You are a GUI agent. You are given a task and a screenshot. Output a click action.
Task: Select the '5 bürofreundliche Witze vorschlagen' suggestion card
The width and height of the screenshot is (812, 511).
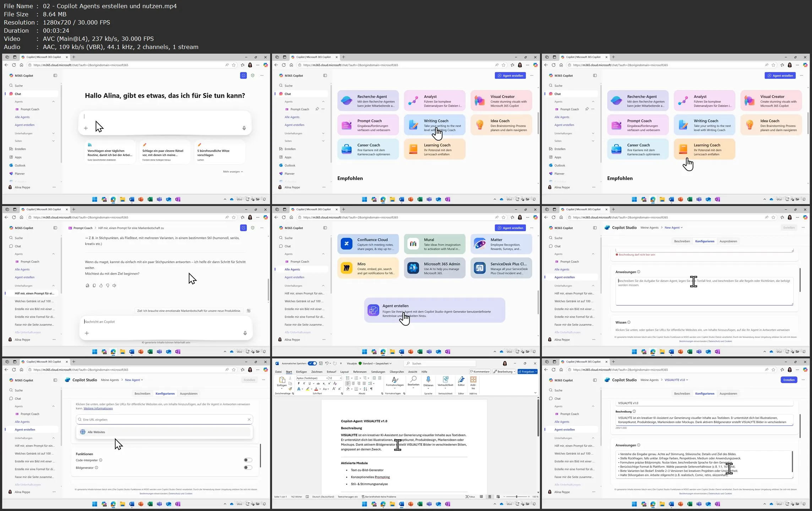[220, 152]
